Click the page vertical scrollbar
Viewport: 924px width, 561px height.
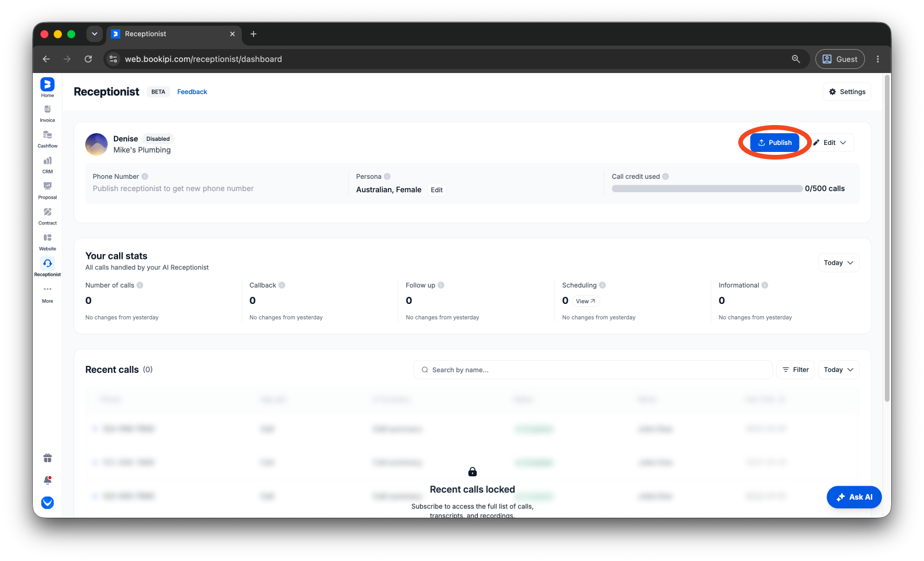click(887, 238)
